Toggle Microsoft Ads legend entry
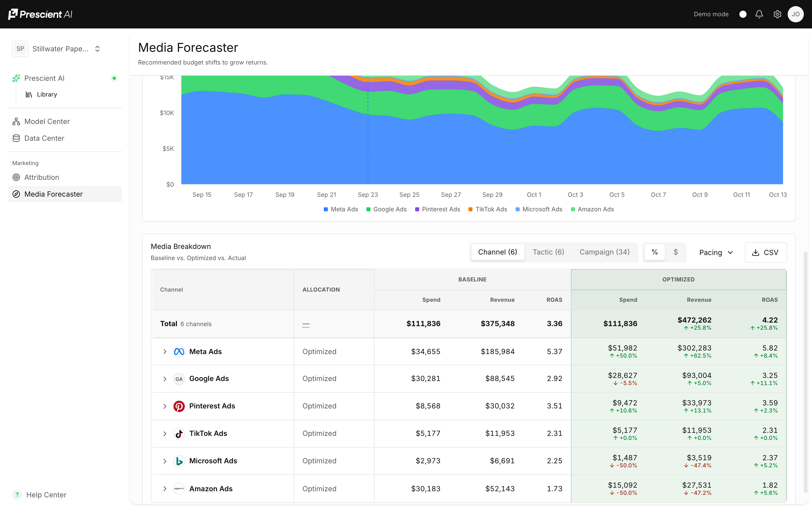 click(539, 209)
